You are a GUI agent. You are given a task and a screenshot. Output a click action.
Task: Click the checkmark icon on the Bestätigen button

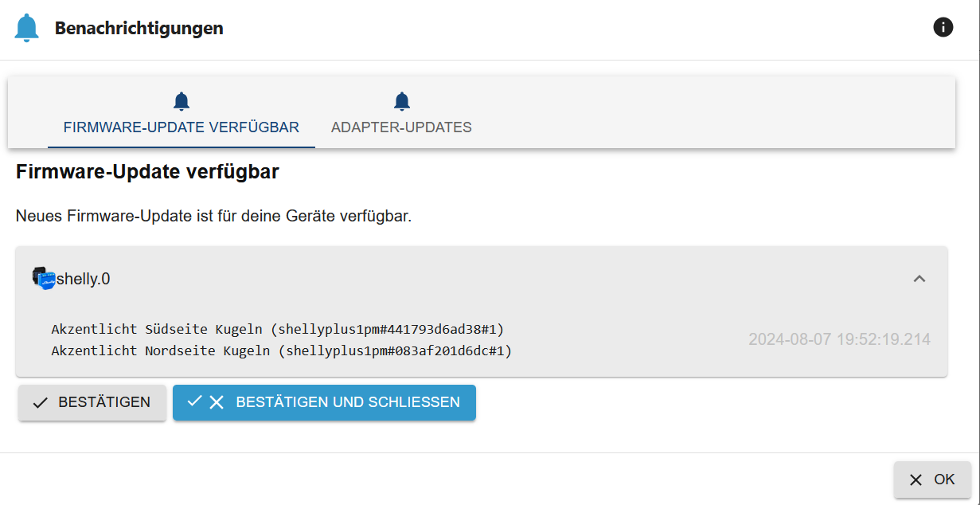point(40,403)
